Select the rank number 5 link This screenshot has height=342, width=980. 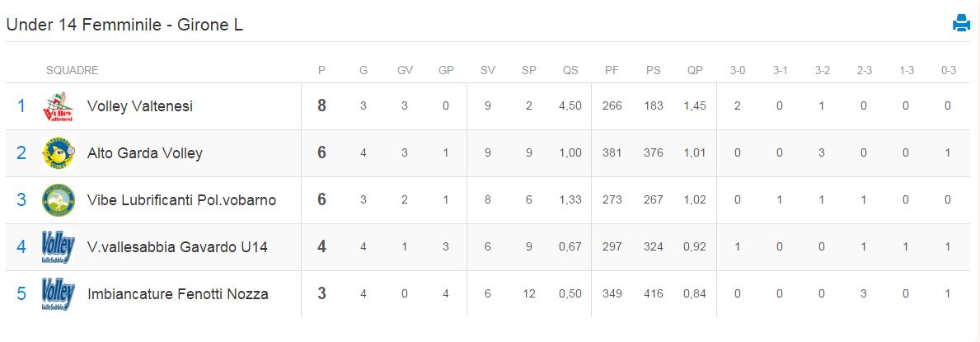(21, 294)
